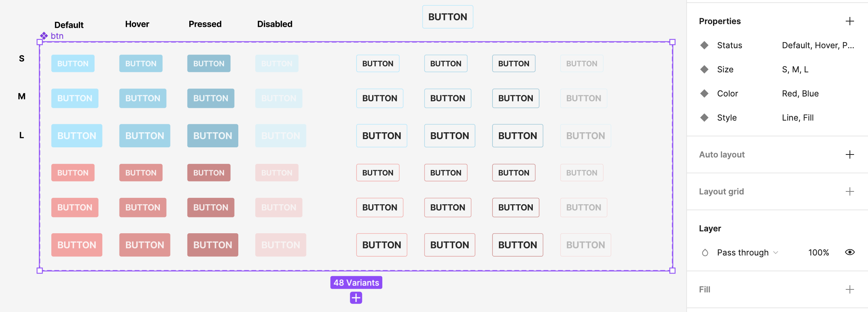Click the purple add variant plus button

click(356, 298)
